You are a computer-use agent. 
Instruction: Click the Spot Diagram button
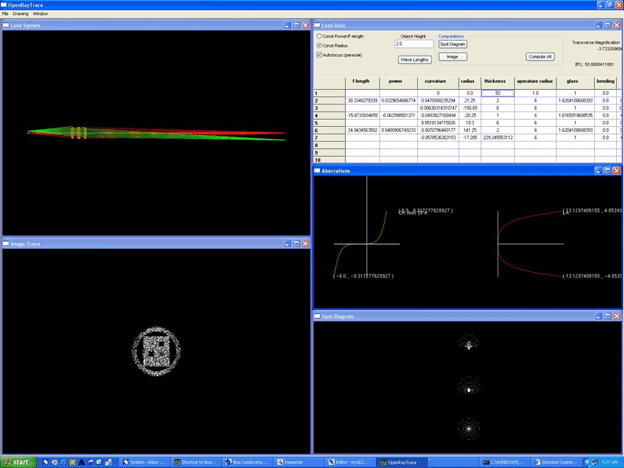pyautogui.click(x=452, y=44)
